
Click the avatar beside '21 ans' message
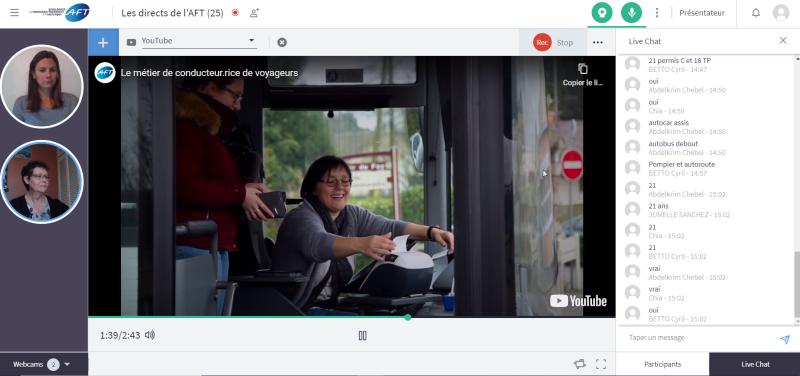[633, 209]
